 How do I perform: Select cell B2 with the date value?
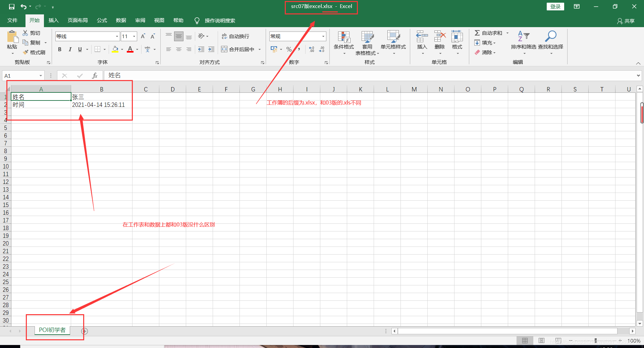coord(102,105)
